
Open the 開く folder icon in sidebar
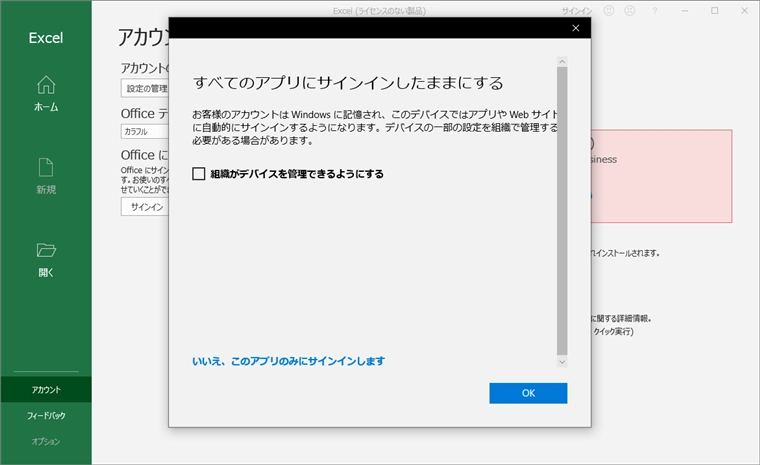(x=46, y=250)
